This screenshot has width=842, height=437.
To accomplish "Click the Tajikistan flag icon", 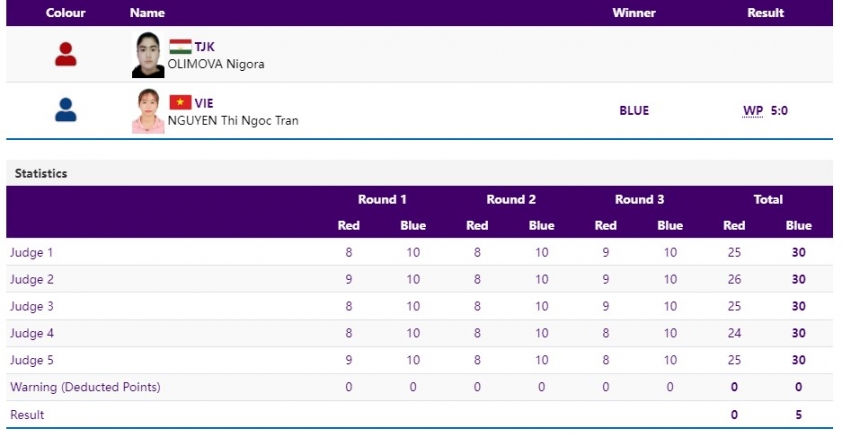I will 180,47.
